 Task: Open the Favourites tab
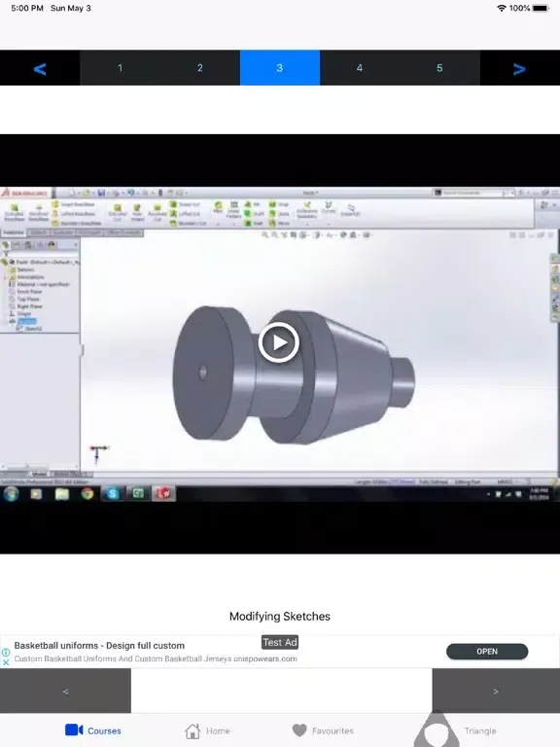[x=323, y=730]
